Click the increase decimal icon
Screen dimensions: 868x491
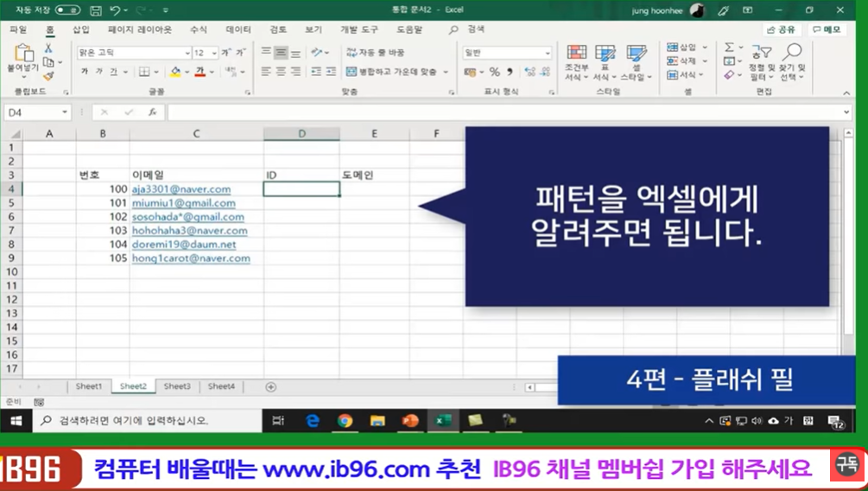pos(529,72)
